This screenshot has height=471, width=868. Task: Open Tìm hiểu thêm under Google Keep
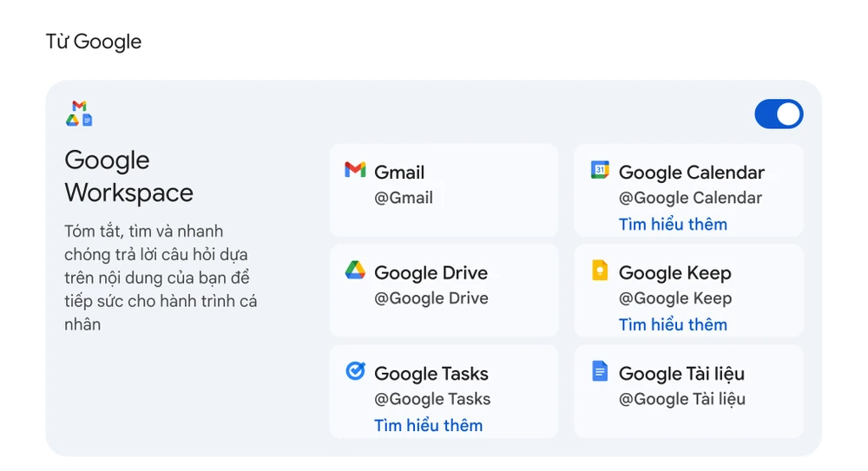(x=673, y=324)
